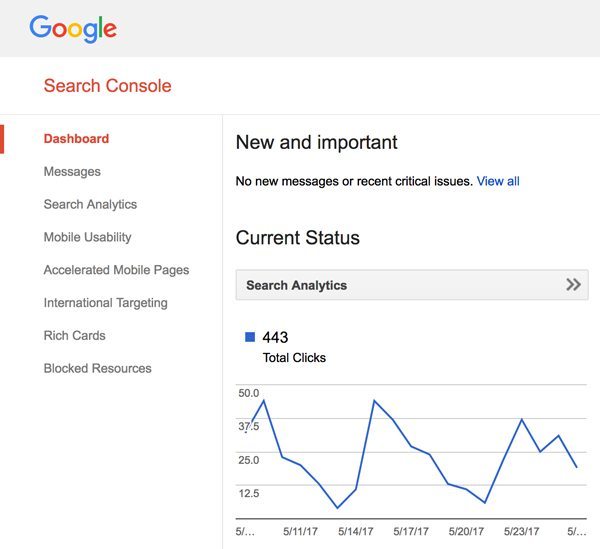Select Mobile Usability in sidebar
The image size is (600, 549).
click(x=88, y=237)
